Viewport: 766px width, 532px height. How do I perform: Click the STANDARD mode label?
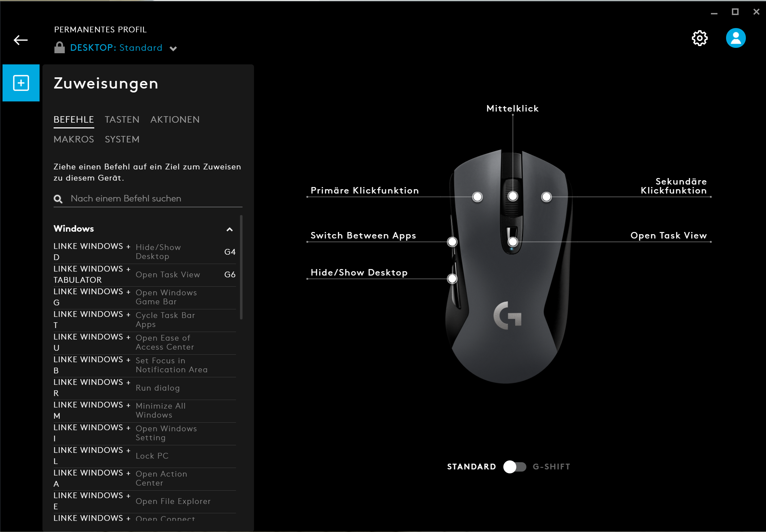[x=471, y=467]
